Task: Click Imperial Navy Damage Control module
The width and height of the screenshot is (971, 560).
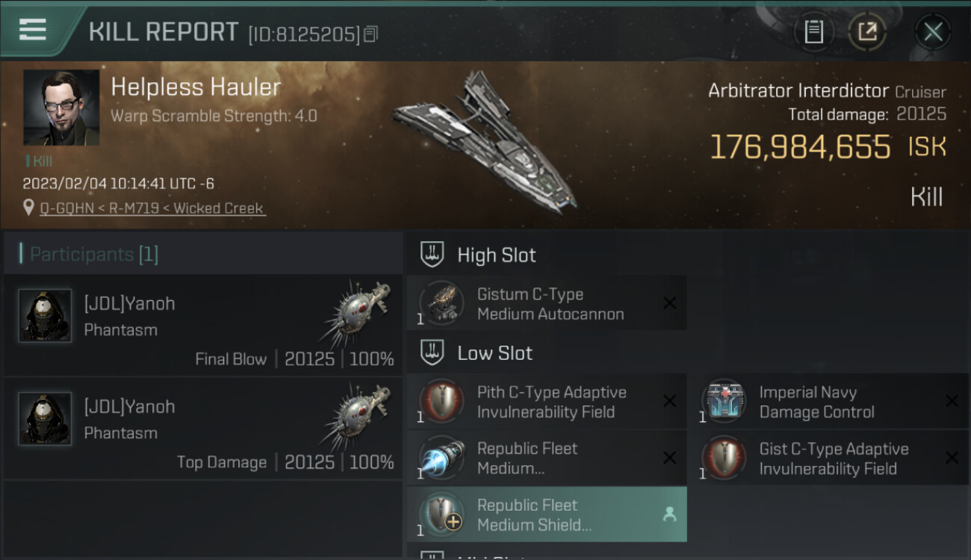Action: [829, 402]
